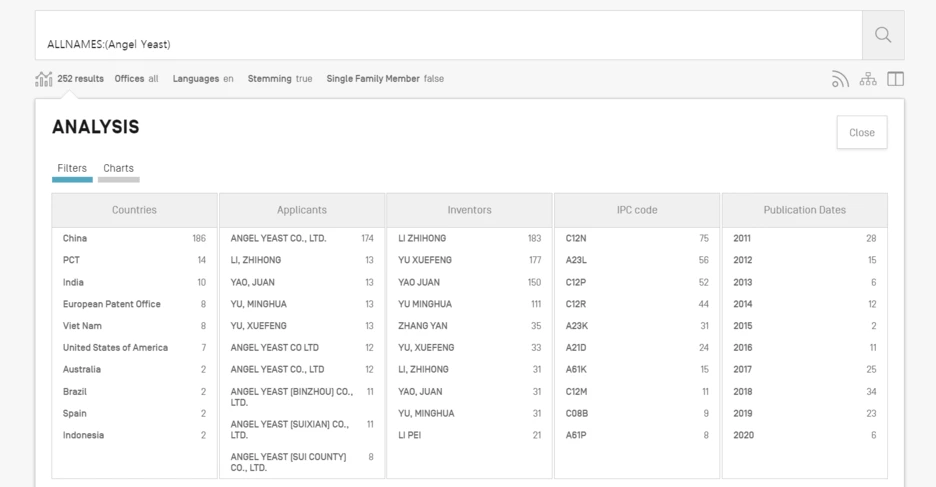The height and width of the screenshot is (487, 936).
Task: Toggle the split-pane layout icon
Action: click(x=895, y=79)
